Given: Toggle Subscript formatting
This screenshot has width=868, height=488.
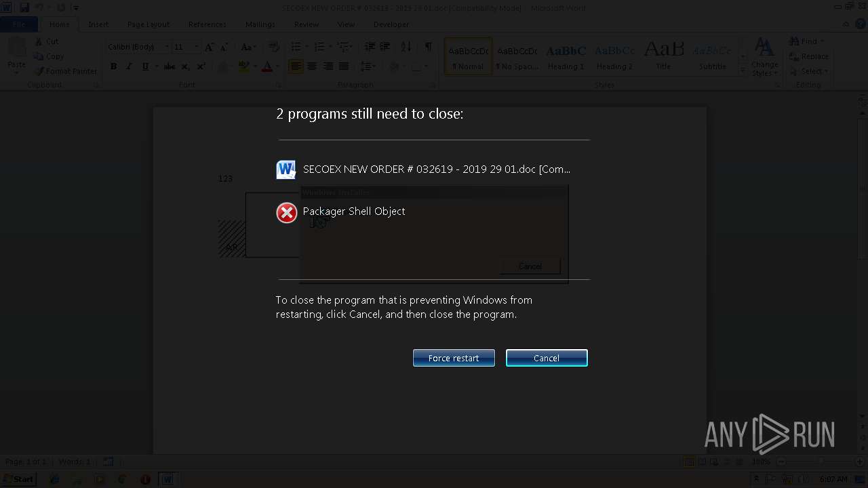Looking at the screenshot, I should pos(185,66).
